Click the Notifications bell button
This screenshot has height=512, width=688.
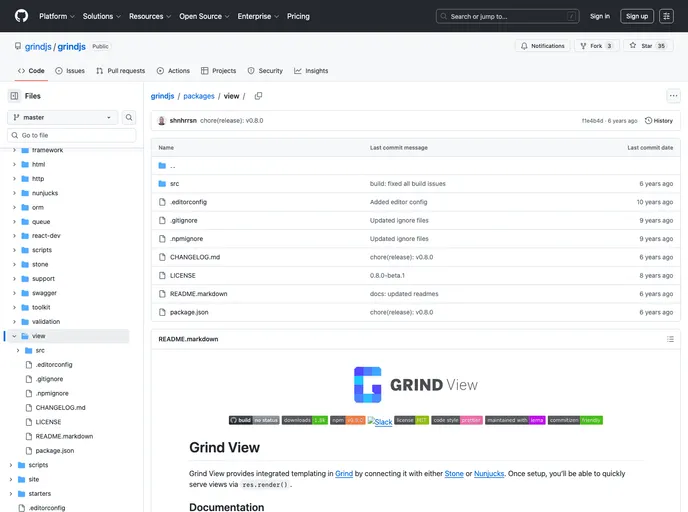point(542,46)
